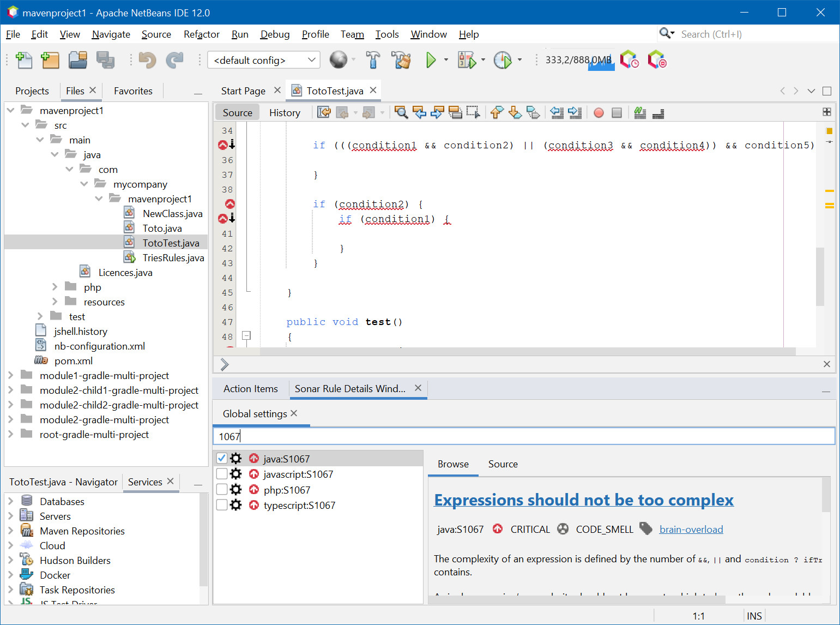
Task: Run the project with green play icon
Action: [431, 60]
